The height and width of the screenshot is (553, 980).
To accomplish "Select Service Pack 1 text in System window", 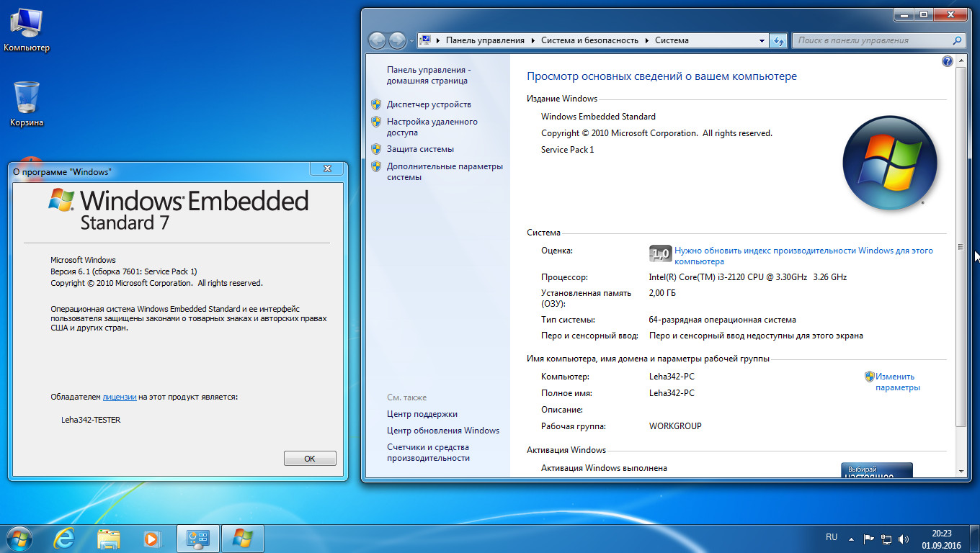I will click(x=568, y=150).
